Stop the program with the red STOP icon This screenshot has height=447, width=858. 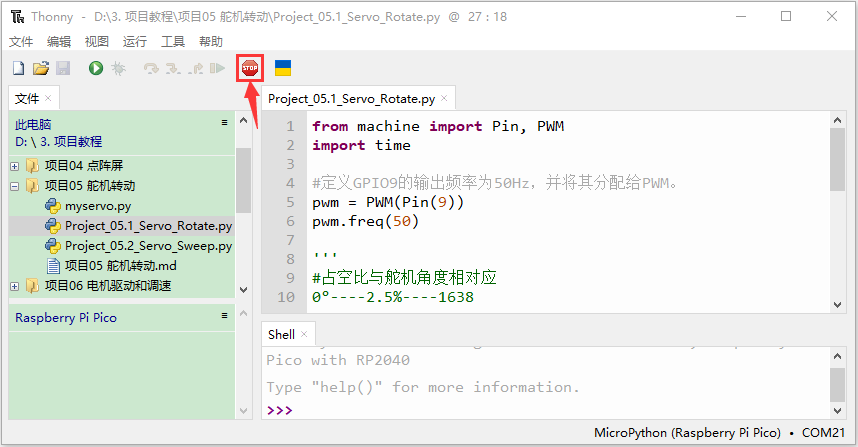tap(250, 68)
